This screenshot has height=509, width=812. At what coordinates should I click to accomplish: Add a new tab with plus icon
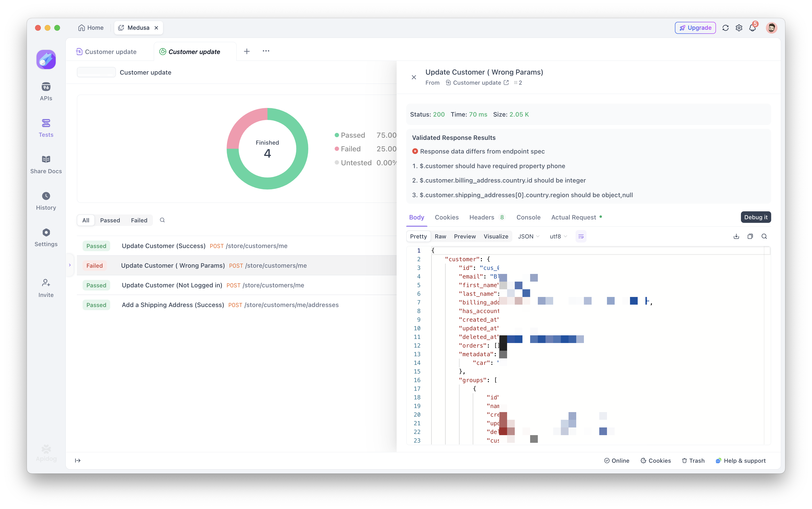click(x=247, y=51)
